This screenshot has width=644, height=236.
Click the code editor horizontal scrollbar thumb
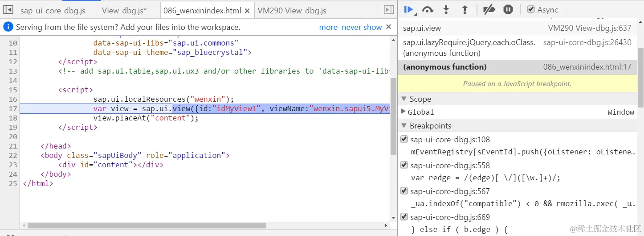coord(147,225)
